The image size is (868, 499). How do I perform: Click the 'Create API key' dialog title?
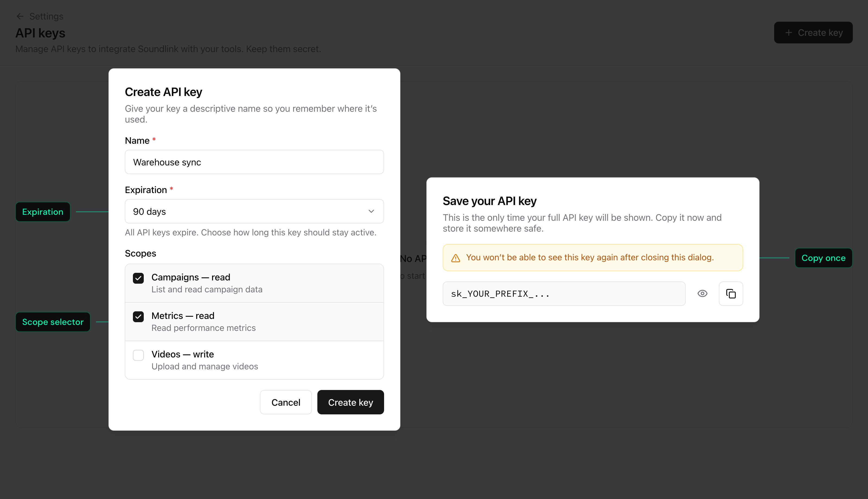[164, 92]
